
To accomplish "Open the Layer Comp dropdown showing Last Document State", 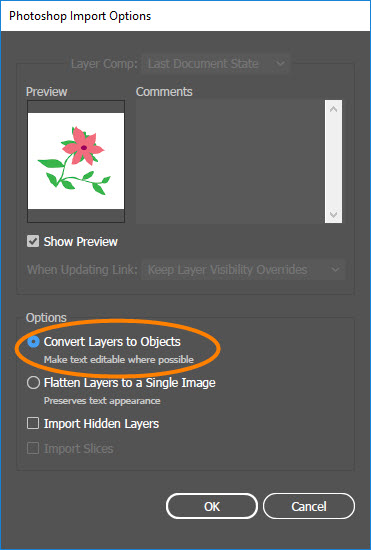I will click(x=216, y=64).
